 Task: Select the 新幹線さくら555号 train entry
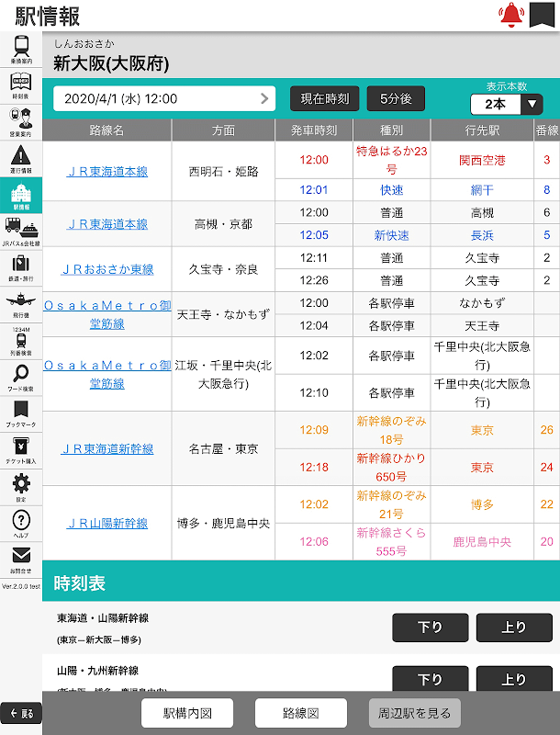coord(391,542)
